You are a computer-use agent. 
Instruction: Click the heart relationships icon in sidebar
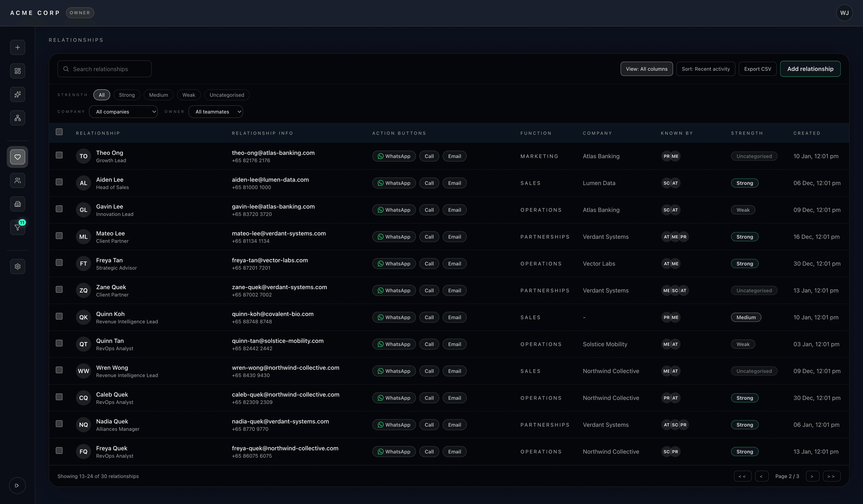pos(18,157)
